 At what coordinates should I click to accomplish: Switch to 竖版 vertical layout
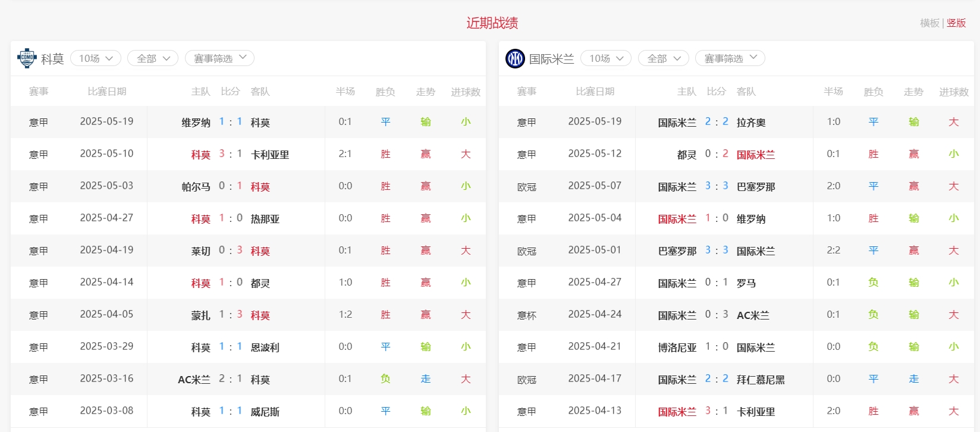tap(956, 23)
